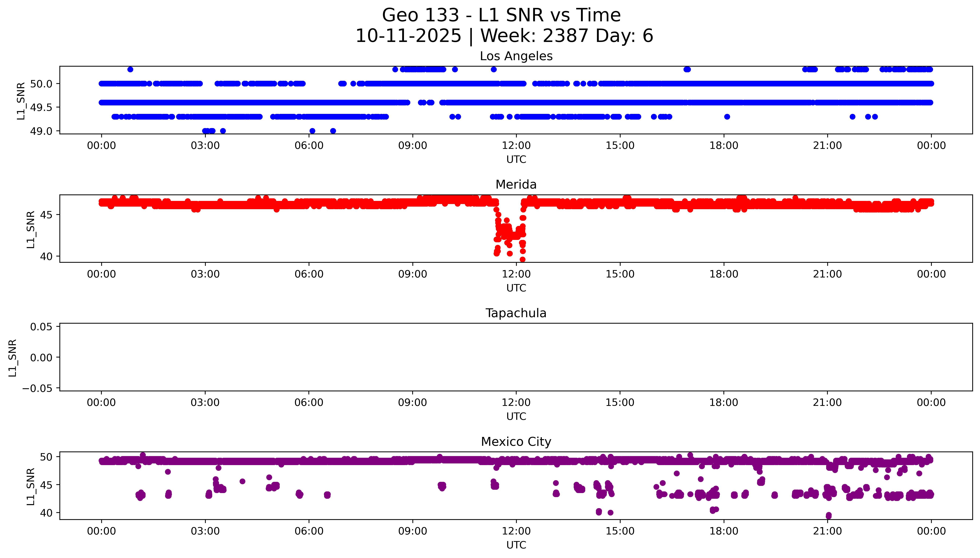This screenshot has height=558, width=980.
Task: Click the 21:00 tick label under Mexico City plot
Action: (827, 531)
